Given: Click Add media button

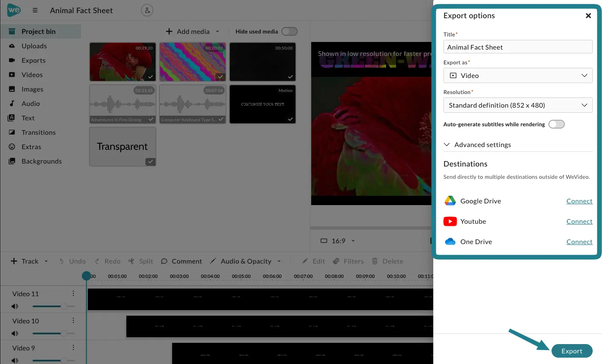Looking at the screenshot, I should [x=187, y=31].
